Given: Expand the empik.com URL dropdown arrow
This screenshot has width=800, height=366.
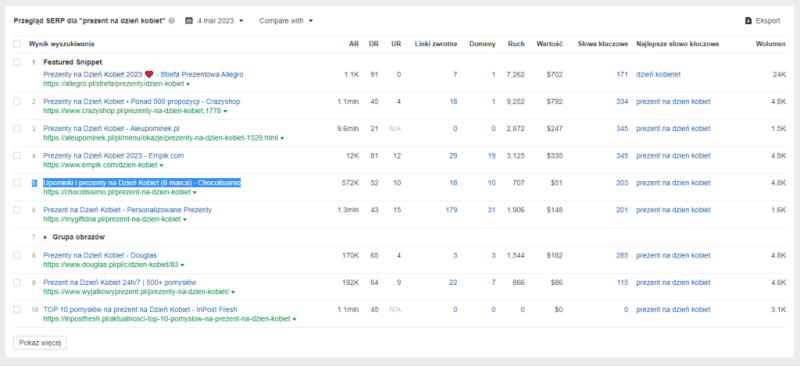Looking at the screenshot, I should coord(161,165).
